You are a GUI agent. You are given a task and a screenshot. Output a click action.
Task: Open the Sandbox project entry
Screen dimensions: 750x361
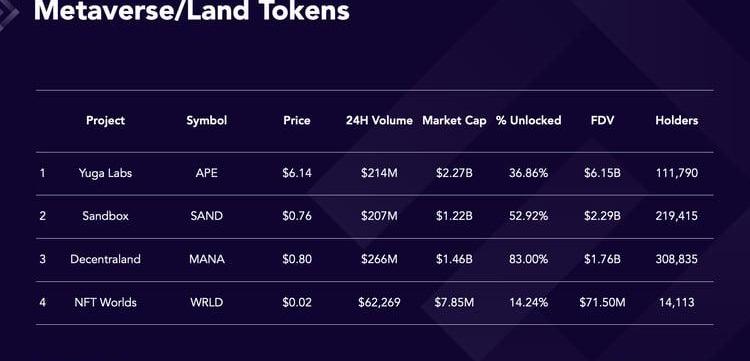(105, 216)
